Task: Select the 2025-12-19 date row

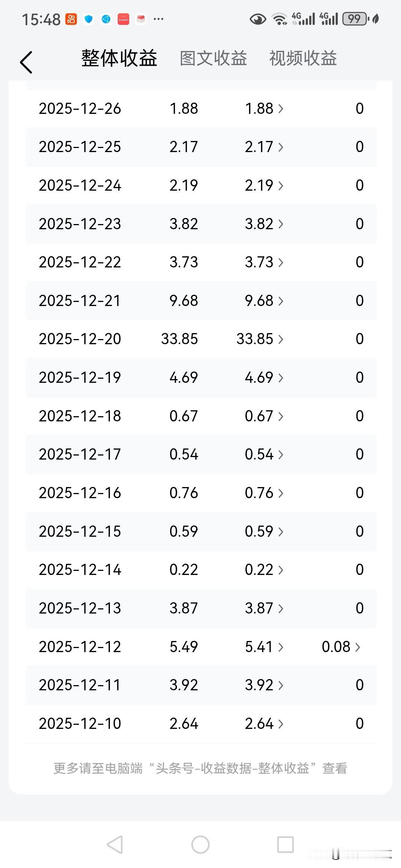Action: (x=201, y=378)
